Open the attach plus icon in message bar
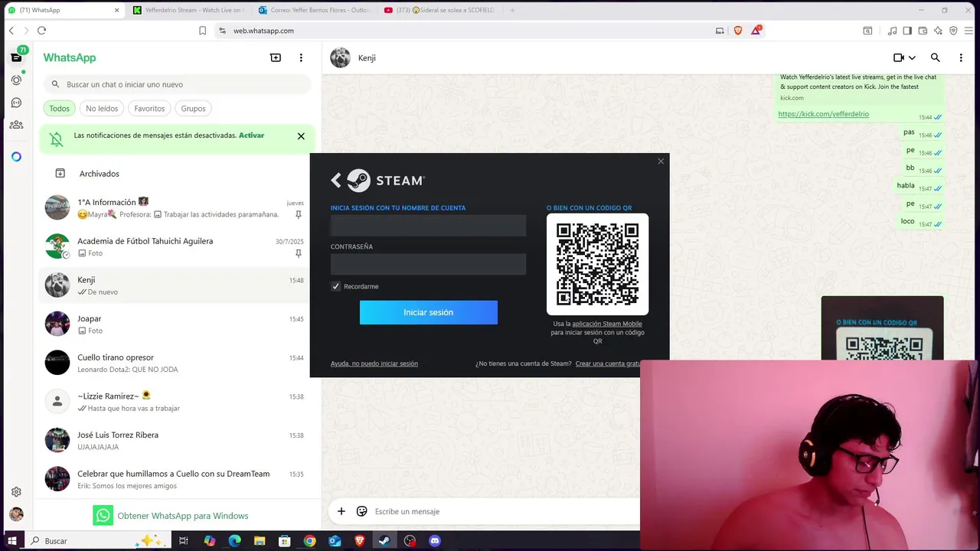 [x=341, y=511]
